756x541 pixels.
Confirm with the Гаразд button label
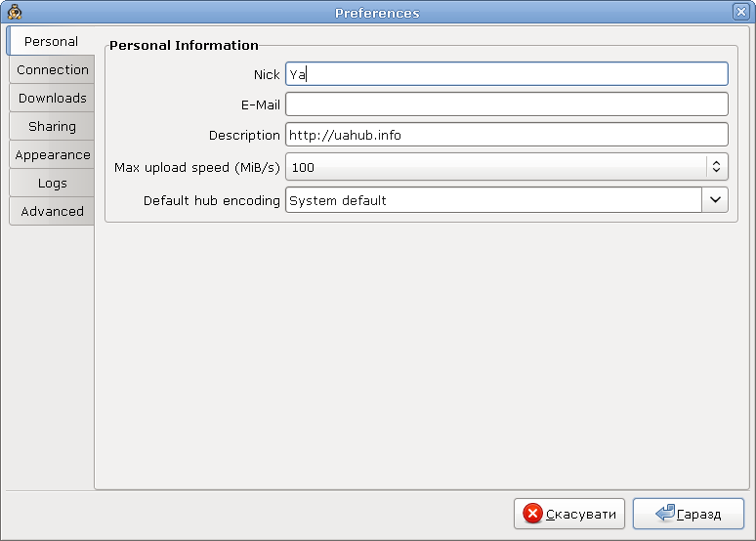(700, 515)
